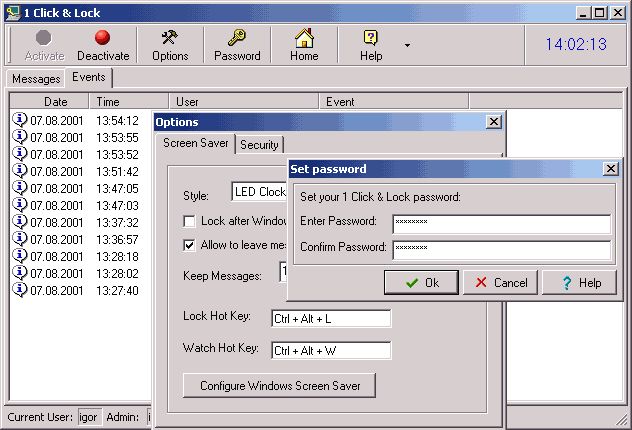Open the Style LED Clock combo box
The height and width of the screenshot is (430, 632).
tap(260, 192)
